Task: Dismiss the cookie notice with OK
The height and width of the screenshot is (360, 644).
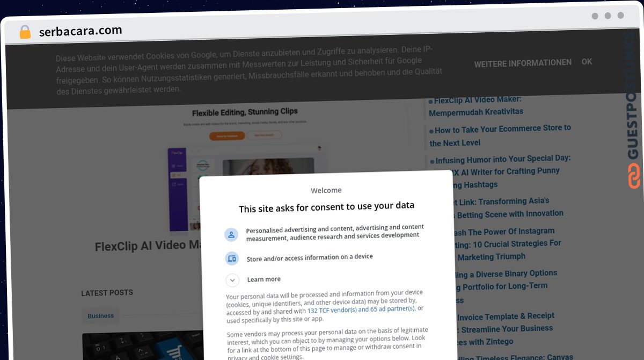Action: tap(587, 62)
